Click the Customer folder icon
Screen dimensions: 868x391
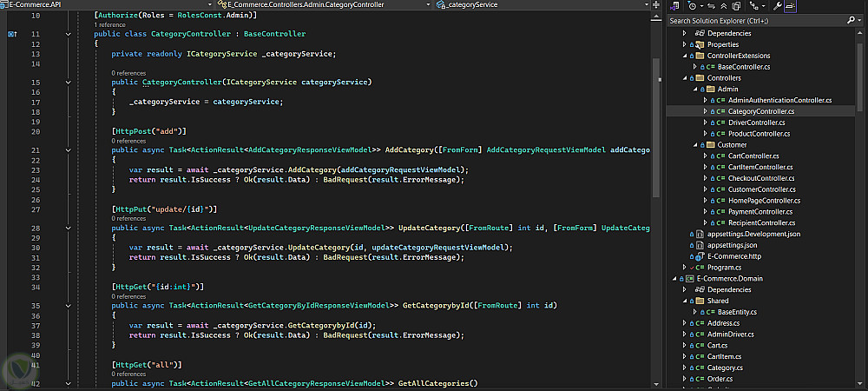coord(710,145)
